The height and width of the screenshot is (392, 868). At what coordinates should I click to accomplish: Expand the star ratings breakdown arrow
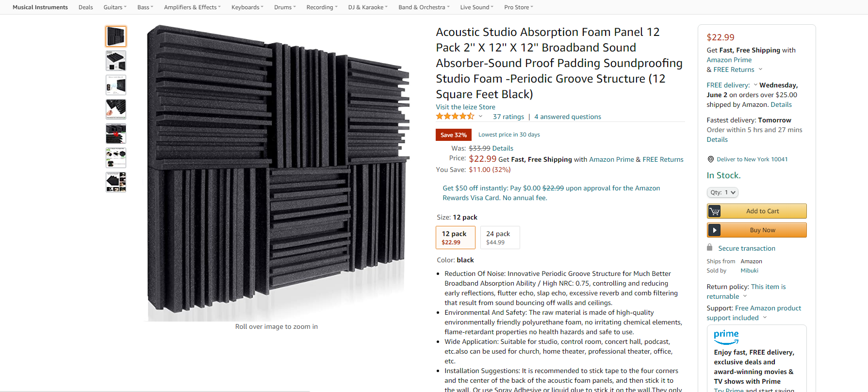click(480, 117)
